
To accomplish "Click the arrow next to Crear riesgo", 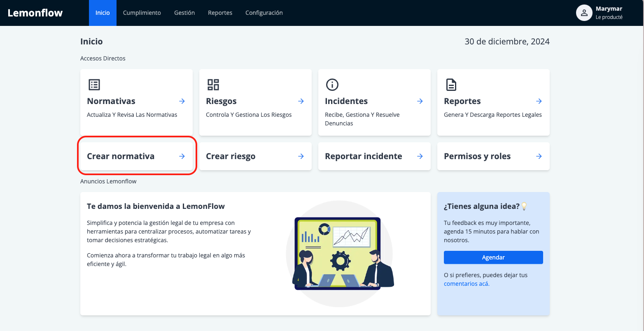I will (301, 156).
